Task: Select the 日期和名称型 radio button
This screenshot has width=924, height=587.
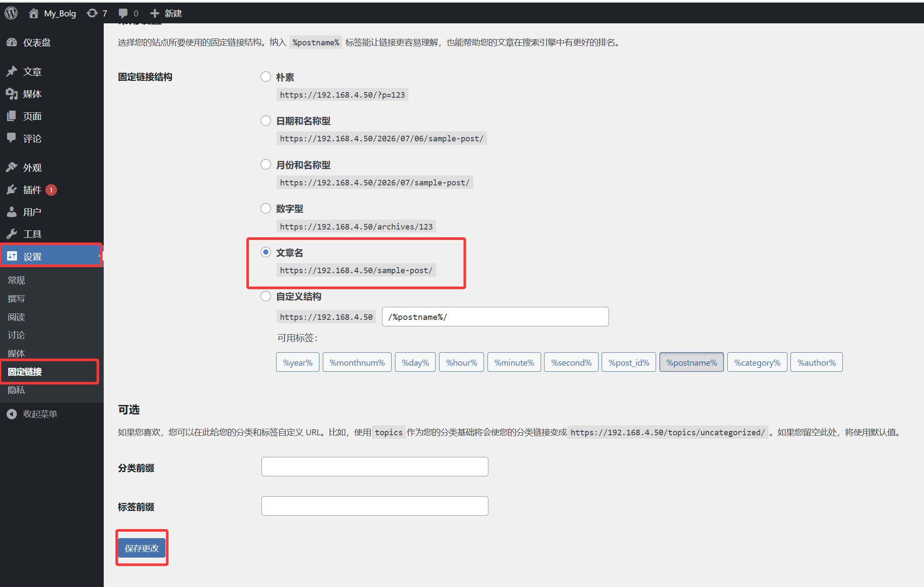Action: (x=266, y=121)
